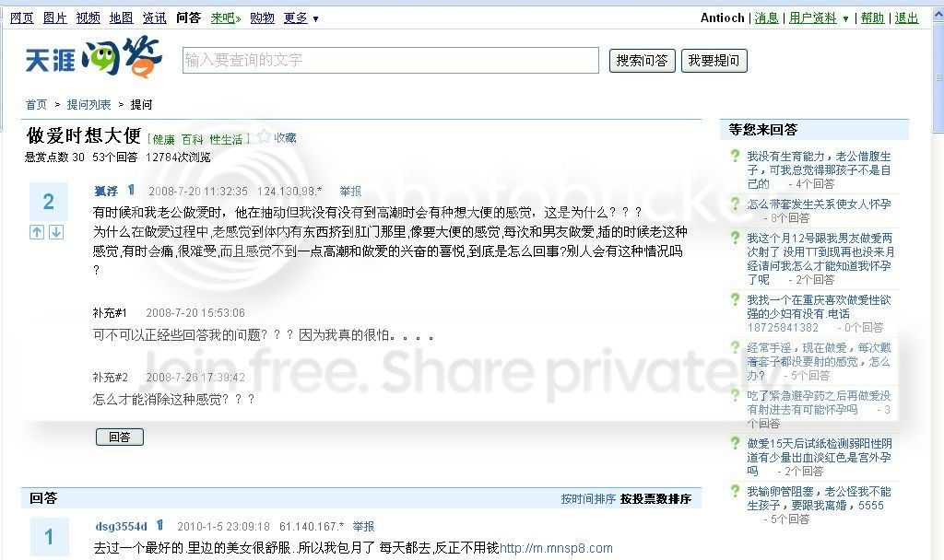
Task: Click the search box 输入要查询的文字
Action: pos(391,60)
